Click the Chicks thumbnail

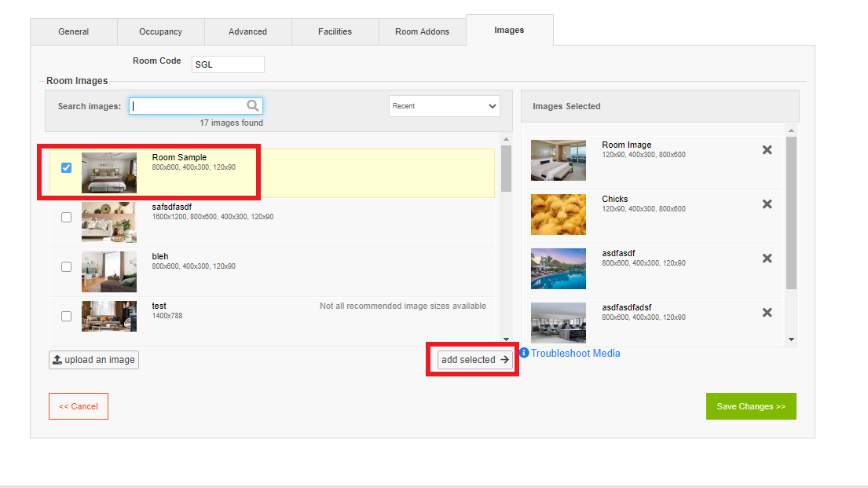point(558,215)
